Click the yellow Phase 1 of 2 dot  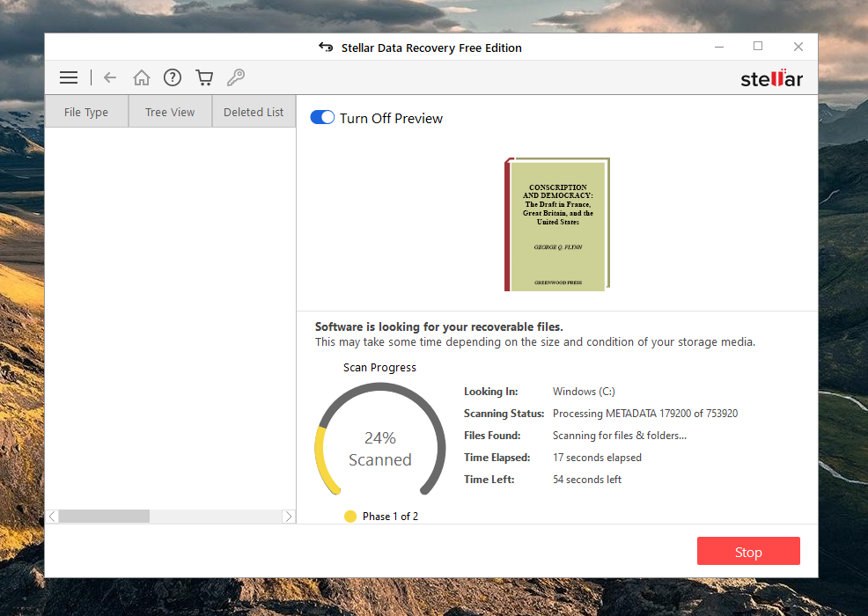(x=350, y=517)
